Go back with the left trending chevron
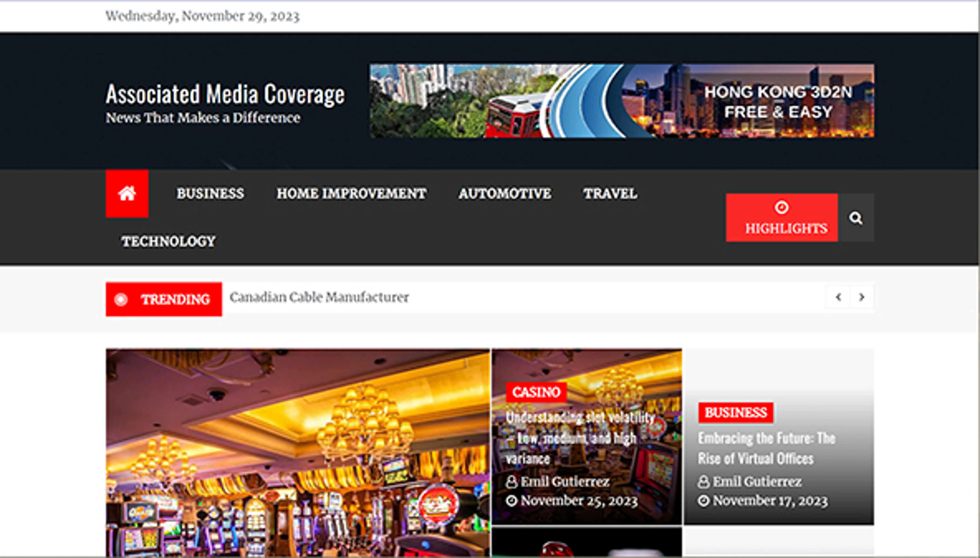The width and height of the screenshot is (980, 558). [x=839, y=297]
